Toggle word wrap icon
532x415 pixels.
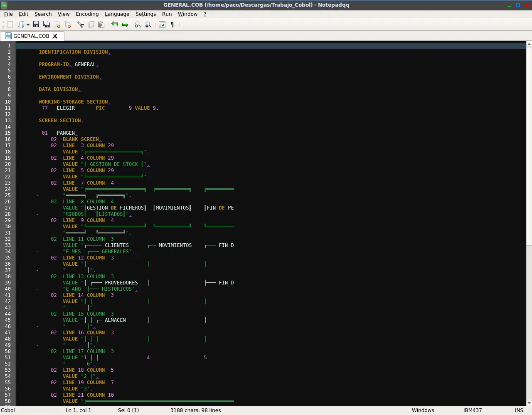coord(162,25)
